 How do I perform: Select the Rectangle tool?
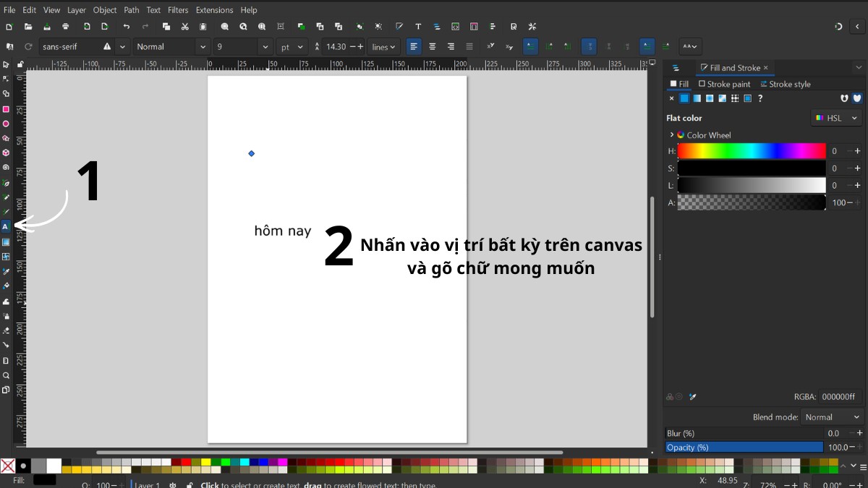click(x=6, y=108)
